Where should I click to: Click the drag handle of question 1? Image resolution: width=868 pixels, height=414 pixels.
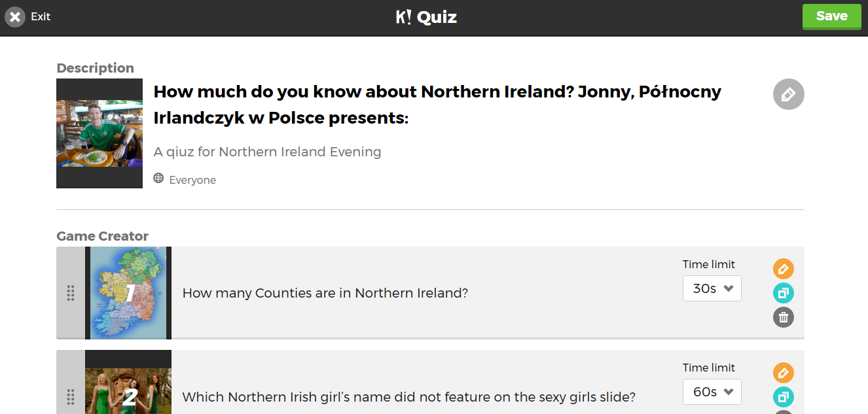point(71,293)
